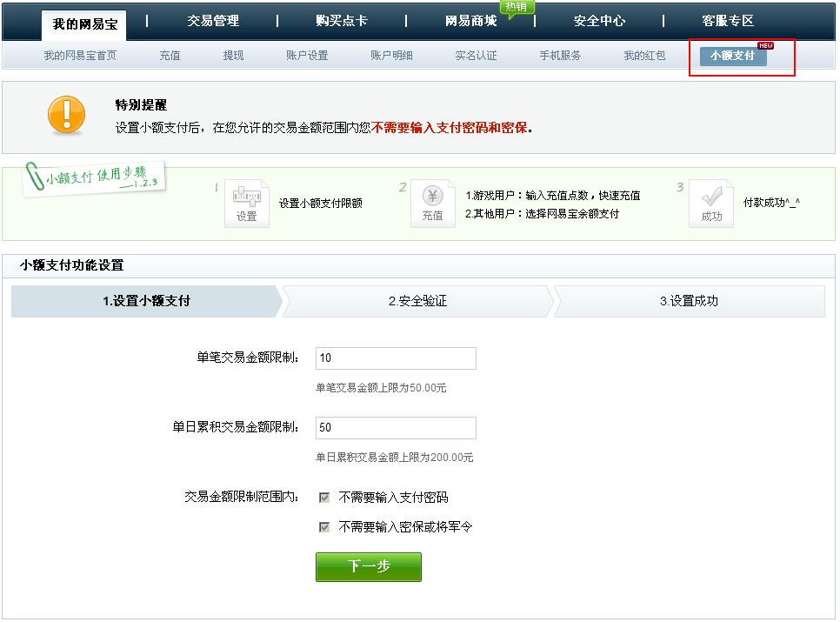This screenshot has width=840, height=622.
Task: Open the 交易管理 menu
Action: [x=213, y=21]
